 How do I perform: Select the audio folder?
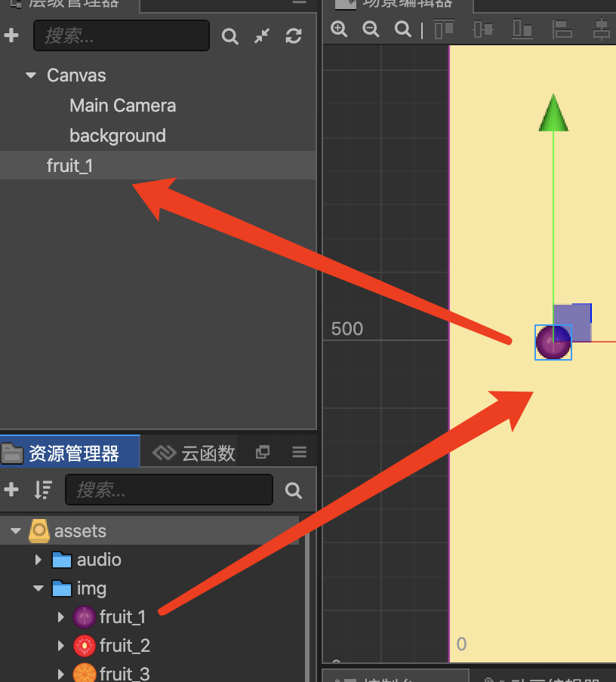pyautogui.click(x=99, y=560)
